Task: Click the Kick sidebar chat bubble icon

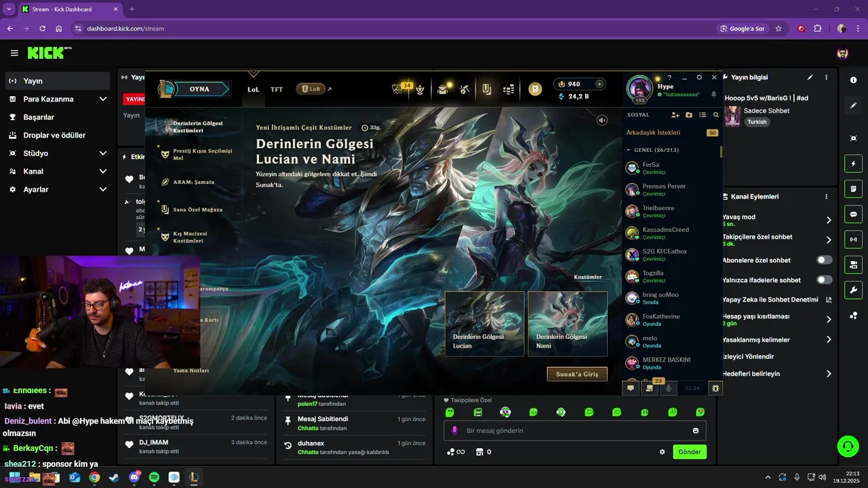Action: pyautogui.click(x=853, y=214)
